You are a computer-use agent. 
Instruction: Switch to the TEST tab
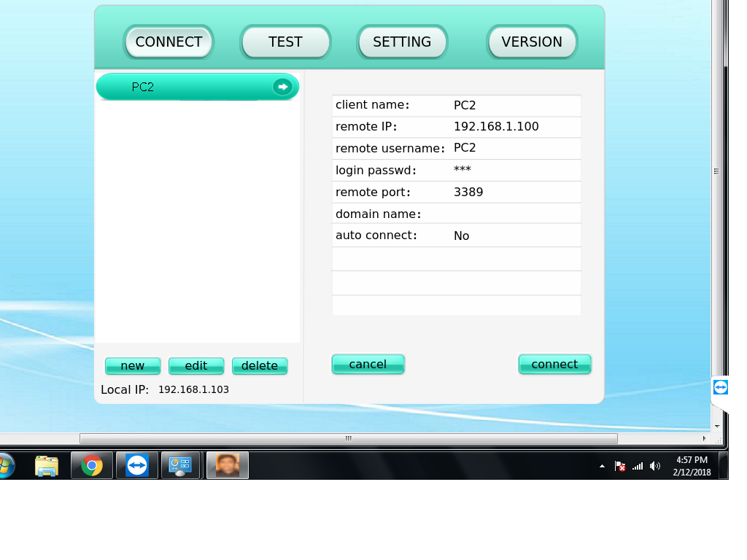tap(285, 42)
